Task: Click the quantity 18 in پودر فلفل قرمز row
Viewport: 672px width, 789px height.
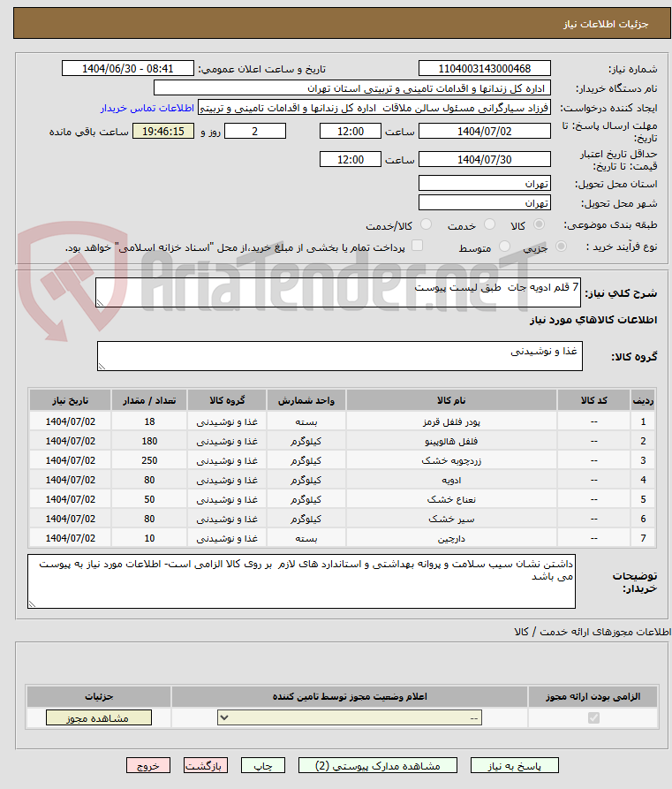Action: (149, 421)
